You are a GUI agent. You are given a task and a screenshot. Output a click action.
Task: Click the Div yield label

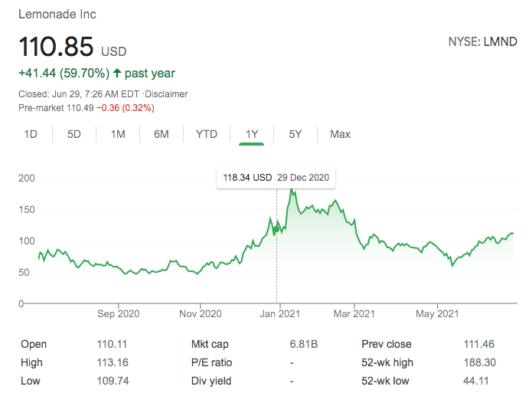pyautogui.click(x=211, y=381)
